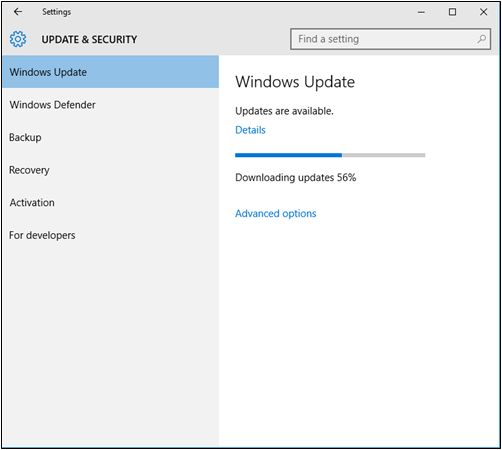Click the update download progress bar
This screenshot has width=502, height=450.
click(x=330, y=155)
